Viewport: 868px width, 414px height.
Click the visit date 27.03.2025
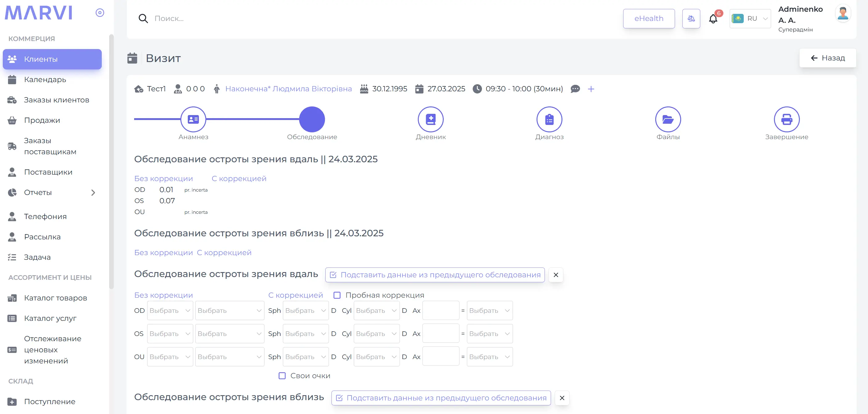tap(446, 89)
